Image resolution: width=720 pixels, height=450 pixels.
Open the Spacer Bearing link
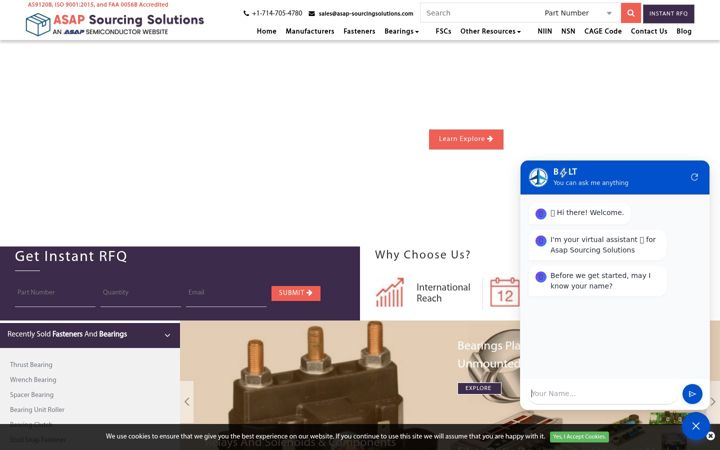pyautogui.click(x=32, y=395)
